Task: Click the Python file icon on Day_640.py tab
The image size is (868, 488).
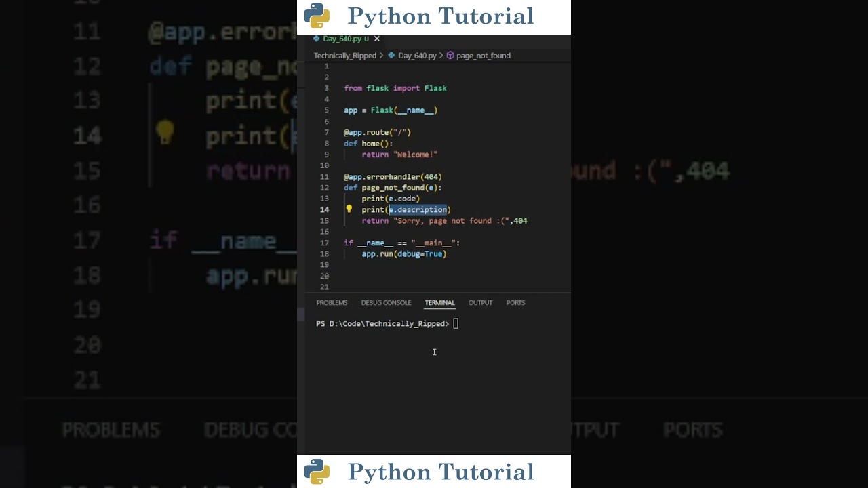Action: click(x=316, y=39)
